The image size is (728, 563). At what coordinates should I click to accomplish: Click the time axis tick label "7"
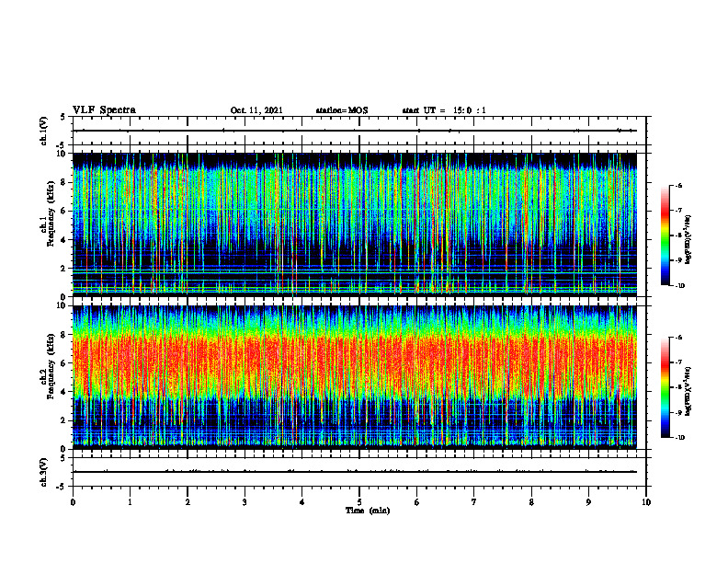click(x=474, y=502)
